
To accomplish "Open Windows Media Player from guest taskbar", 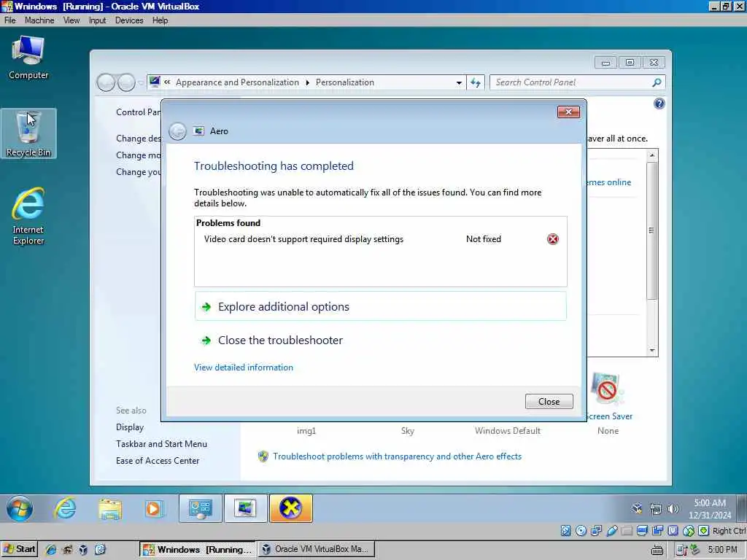I will (x=154, y=508).
